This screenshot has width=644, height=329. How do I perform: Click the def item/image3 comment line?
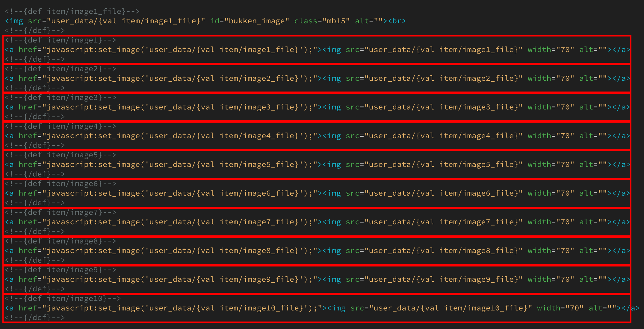[x=61, y=98]
